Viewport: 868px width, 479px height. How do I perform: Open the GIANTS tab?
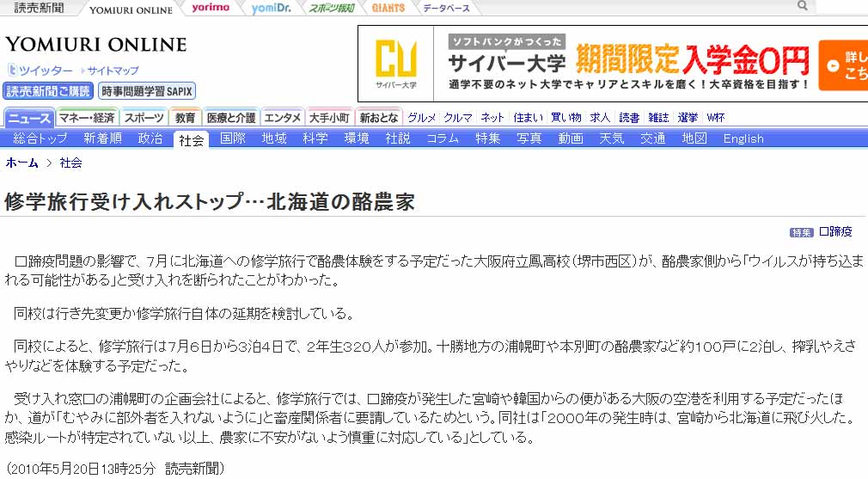point(388,8)
